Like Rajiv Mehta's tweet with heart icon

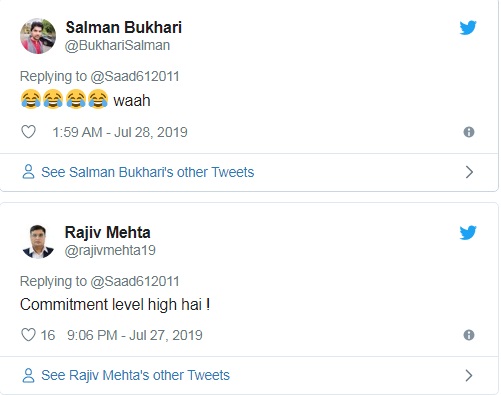pos(28,335)
